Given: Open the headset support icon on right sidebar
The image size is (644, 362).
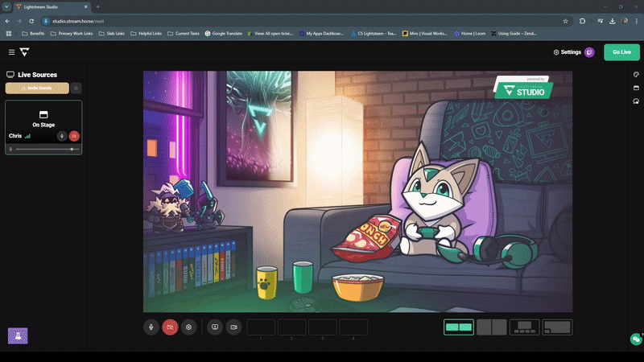Looking at the screenshot, I should [x=636, y=101].
